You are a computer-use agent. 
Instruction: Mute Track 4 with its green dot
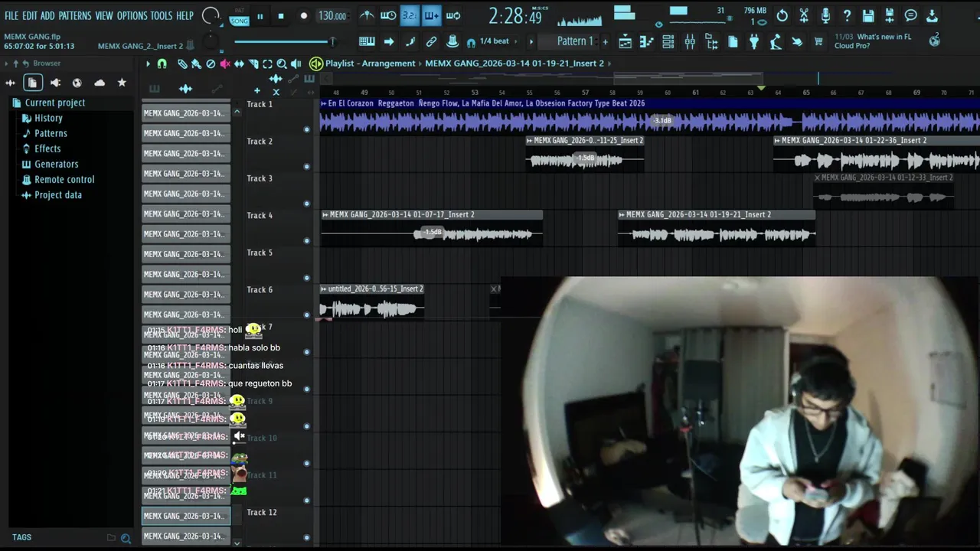click(x=307, y=240)
